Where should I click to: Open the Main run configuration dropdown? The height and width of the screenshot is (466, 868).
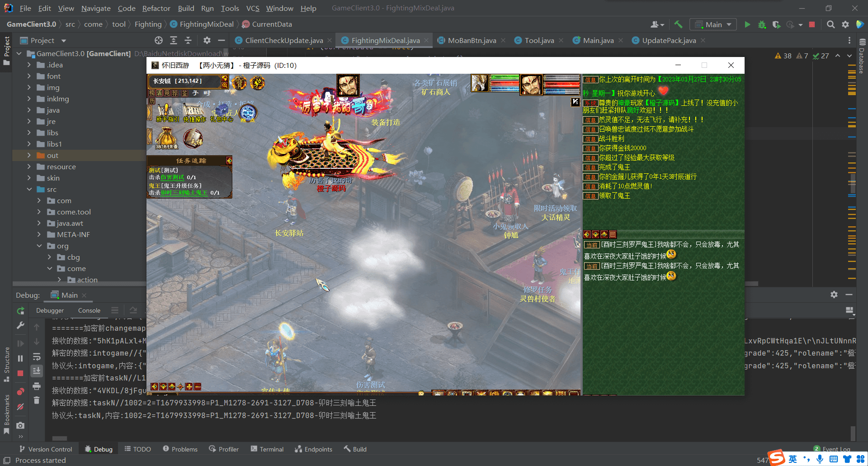click(x=713, y=24)
